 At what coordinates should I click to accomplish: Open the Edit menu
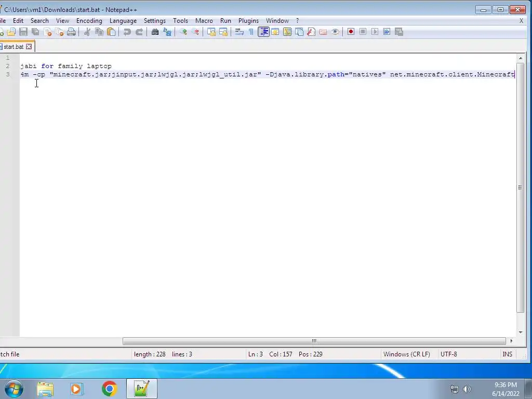tap(18, 21)
